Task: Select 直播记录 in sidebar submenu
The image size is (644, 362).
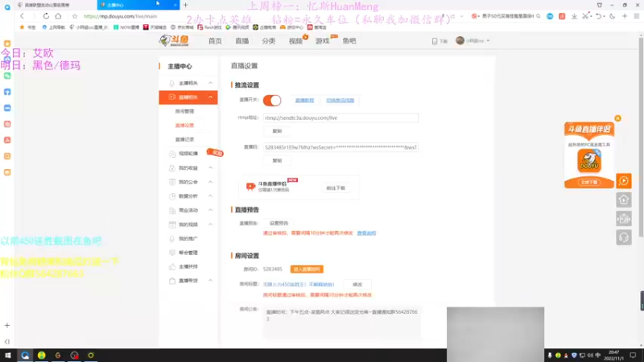Action: coord(184,139)
